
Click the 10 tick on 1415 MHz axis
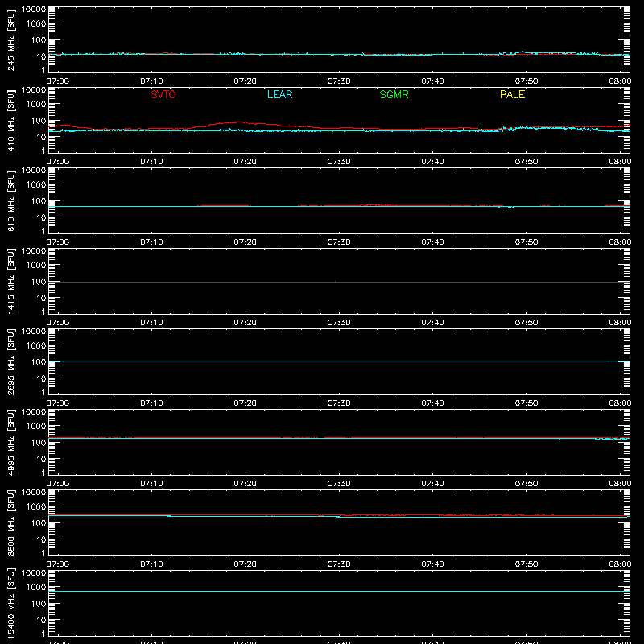point(41,298)
